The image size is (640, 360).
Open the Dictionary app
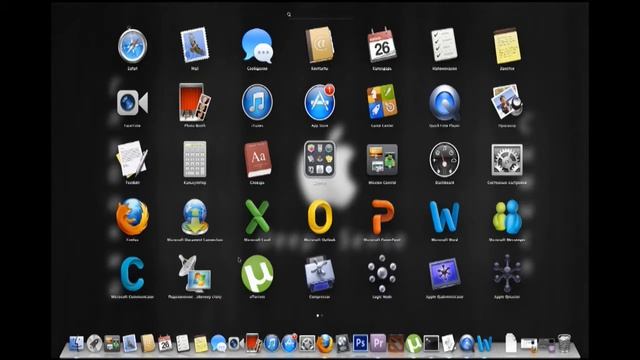pyautogui.click(x=257, y=159)
